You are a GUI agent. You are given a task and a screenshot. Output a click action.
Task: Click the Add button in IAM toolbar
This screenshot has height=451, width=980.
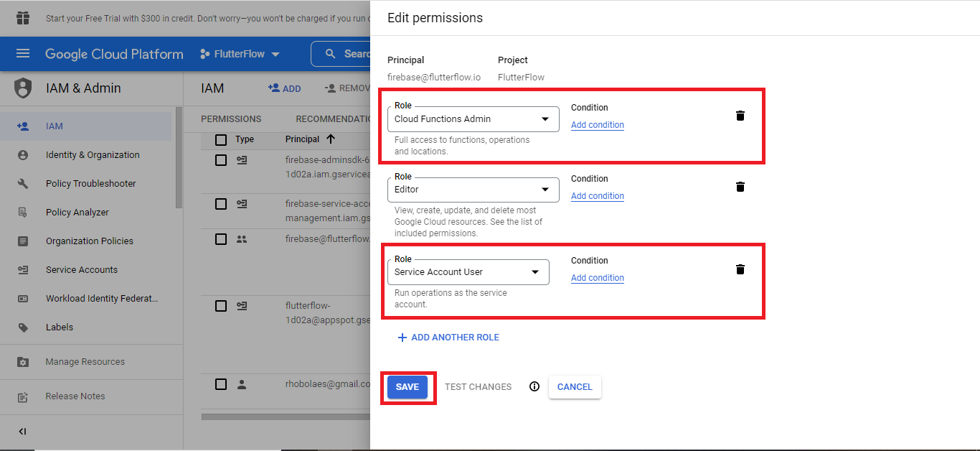pos(284,88)
